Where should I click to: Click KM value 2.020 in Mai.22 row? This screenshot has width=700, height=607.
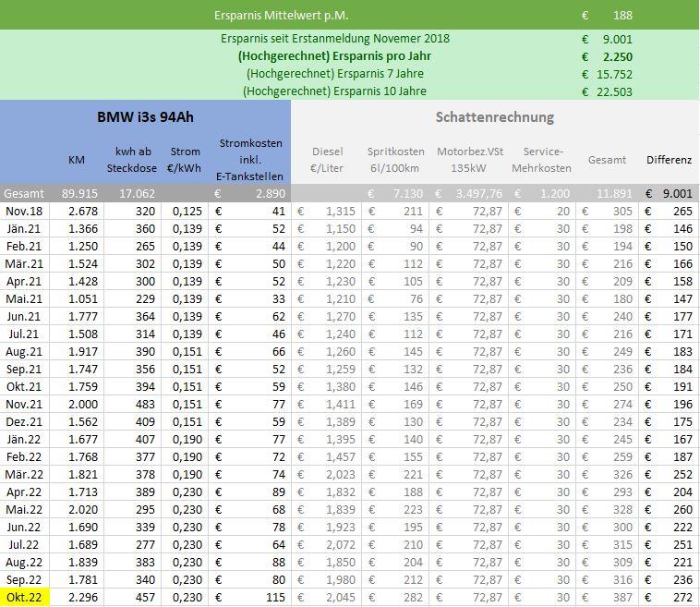coord(83,510)
